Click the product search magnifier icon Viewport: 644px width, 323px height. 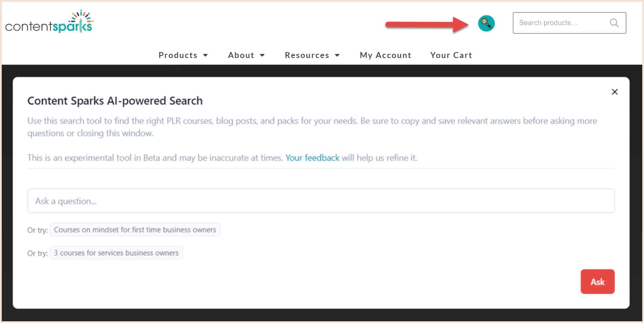tap(614, 23)
